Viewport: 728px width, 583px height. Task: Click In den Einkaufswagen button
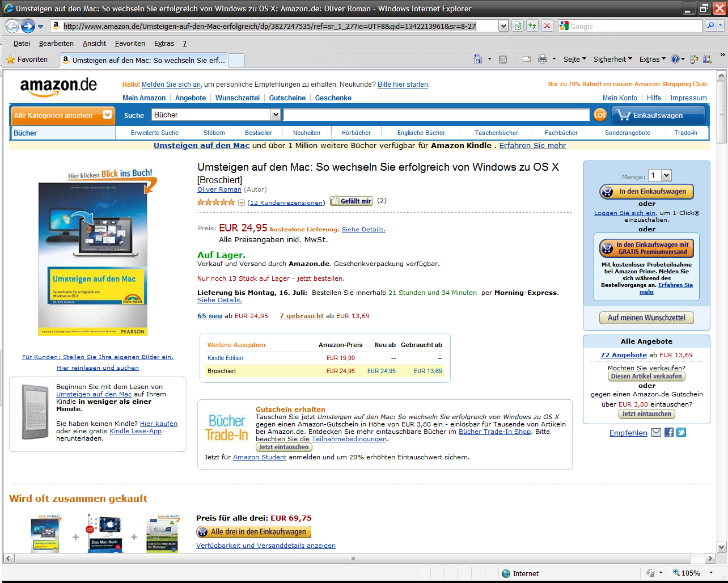click(x=646, y=192)
